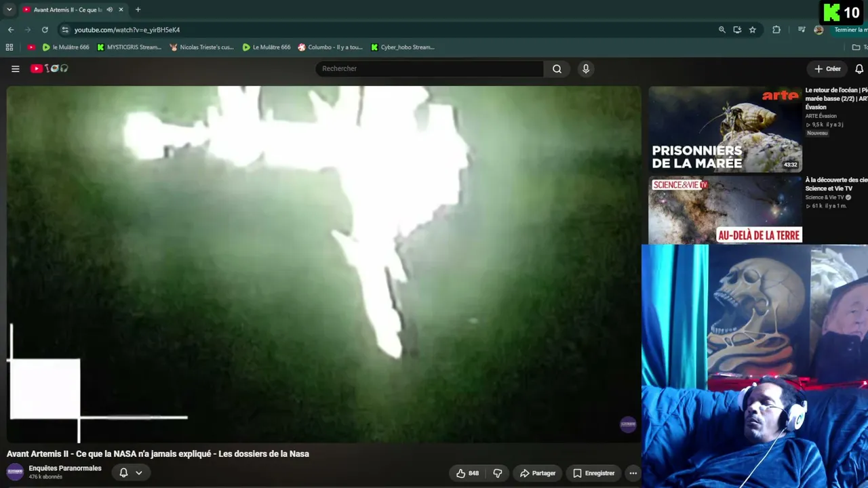
Task: Click the ARTE Évasion channel name
Action: (x=821, y=116)
